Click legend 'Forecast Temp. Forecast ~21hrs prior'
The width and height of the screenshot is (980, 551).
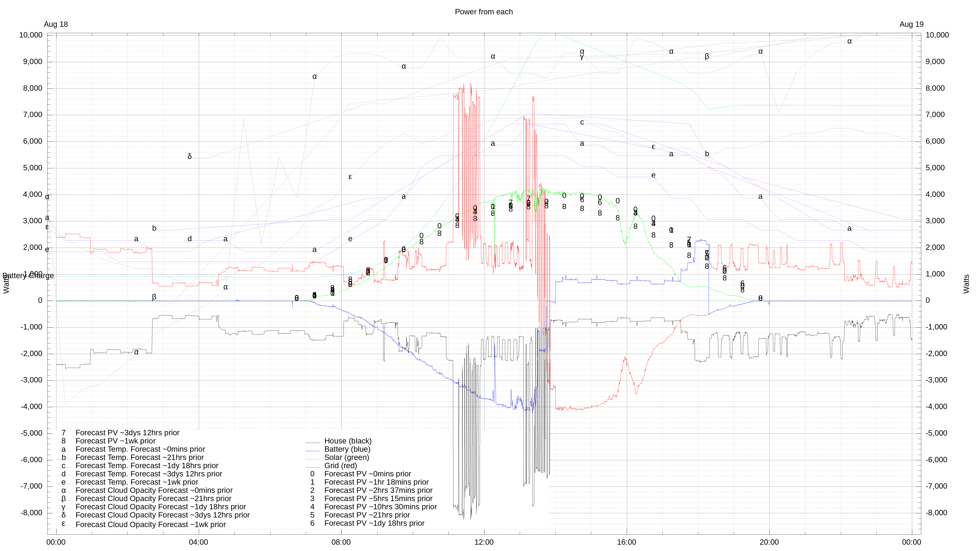[140, 457]
